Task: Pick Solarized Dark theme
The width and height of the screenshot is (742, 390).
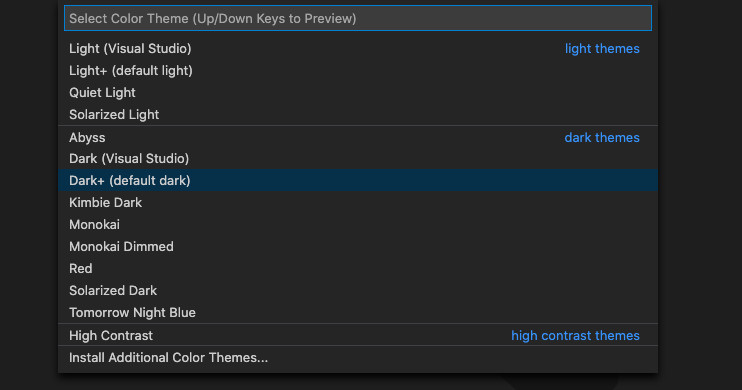Action: point(358,291)
